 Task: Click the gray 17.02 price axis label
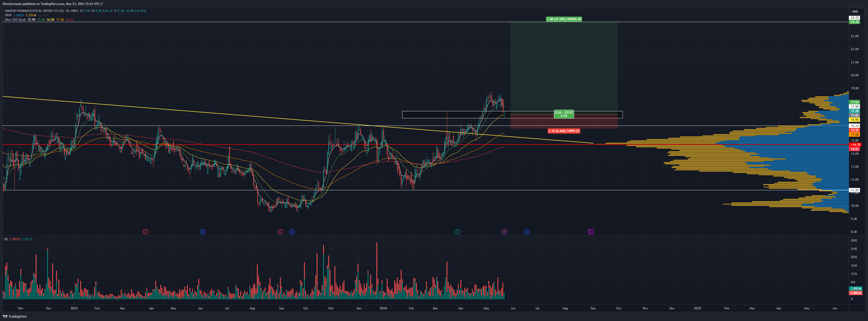[x=855, y=115]
